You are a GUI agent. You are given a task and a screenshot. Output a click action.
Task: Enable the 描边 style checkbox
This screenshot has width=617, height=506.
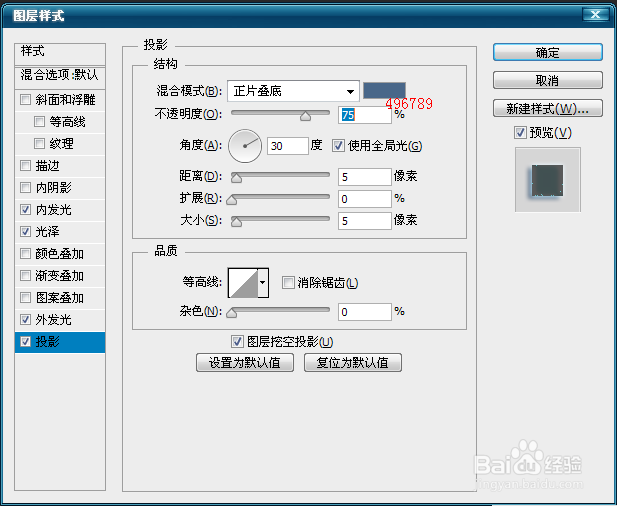click(26, 166)
